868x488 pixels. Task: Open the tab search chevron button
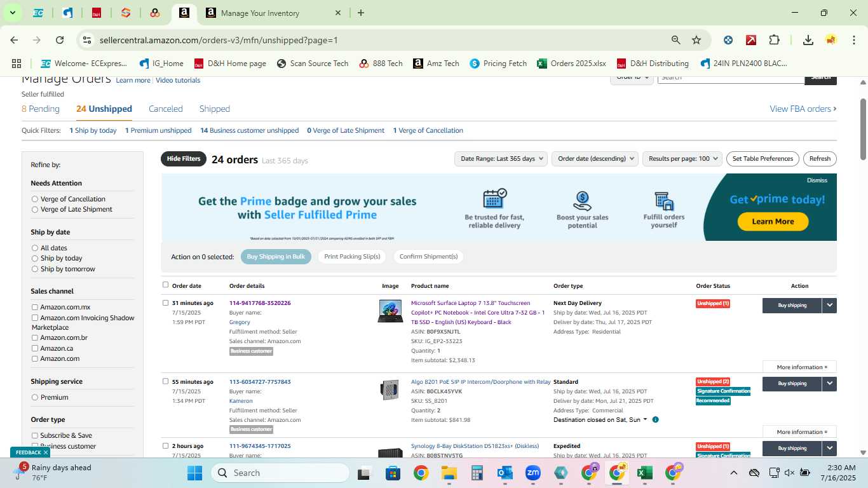pyautogui.click(x=12, y=13)
